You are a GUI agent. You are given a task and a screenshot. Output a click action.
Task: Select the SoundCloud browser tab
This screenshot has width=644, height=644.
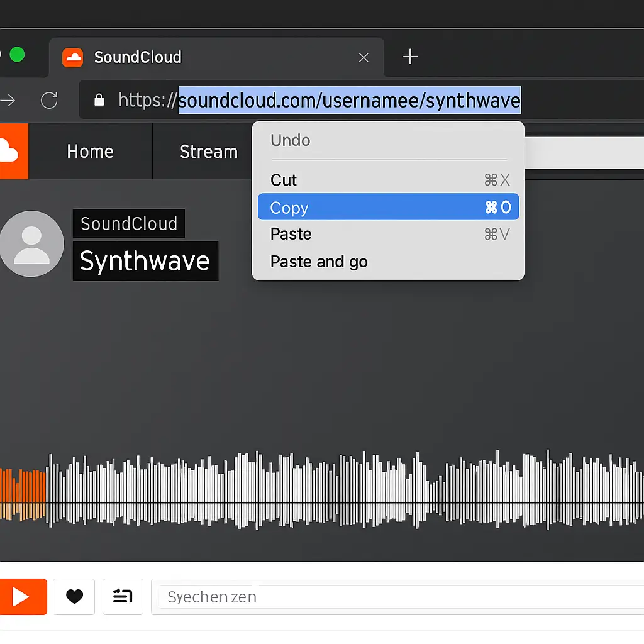[216, 57]
